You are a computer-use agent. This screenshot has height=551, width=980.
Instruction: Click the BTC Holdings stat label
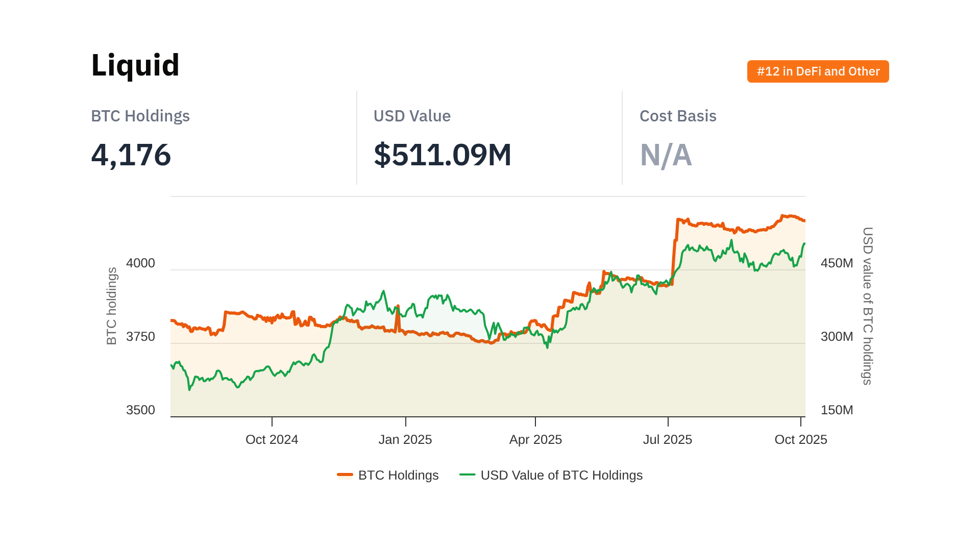tap(140, 116)
